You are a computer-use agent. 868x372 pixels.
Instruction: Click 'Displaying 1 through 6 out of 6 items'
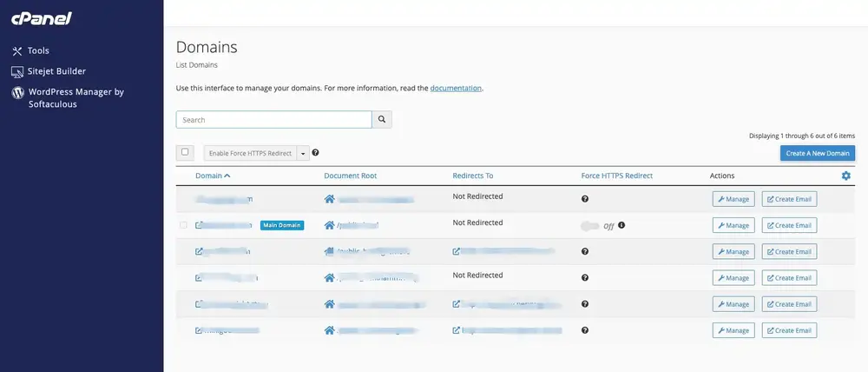[802, 136]
